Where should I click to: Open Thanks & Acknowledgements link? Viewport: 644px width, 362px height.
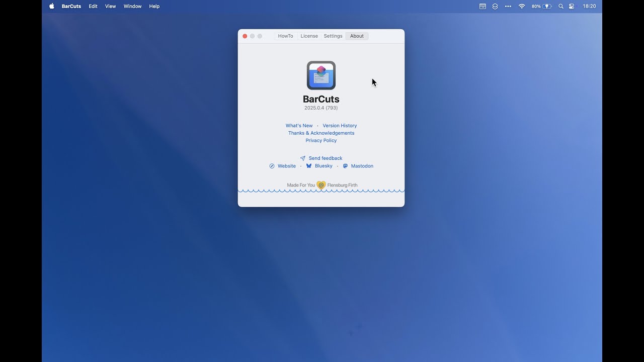click(321, 133)
